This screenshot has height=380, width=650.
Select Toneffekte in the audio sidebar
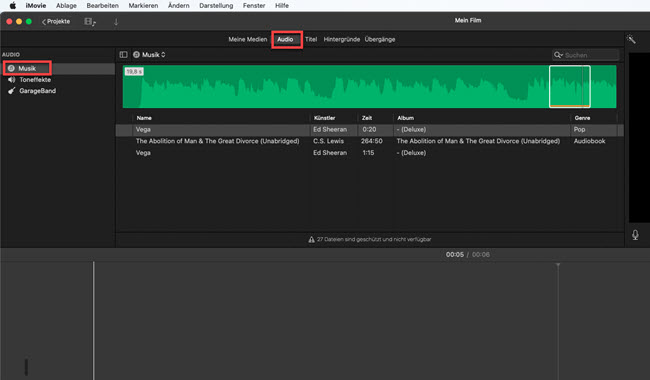[35, 80]
